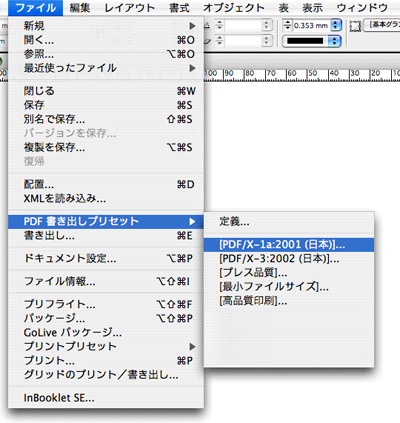400x423 pixels.
Task: Choose 開く... from the File menu
Action: tap(106, 40)
